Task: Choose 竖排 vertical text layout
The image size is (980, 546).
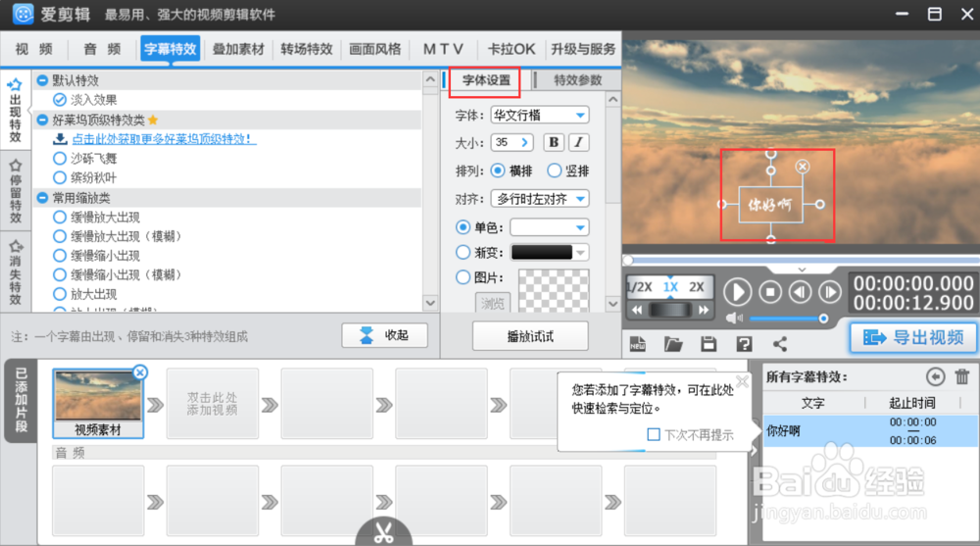Action: click(554, 171)
